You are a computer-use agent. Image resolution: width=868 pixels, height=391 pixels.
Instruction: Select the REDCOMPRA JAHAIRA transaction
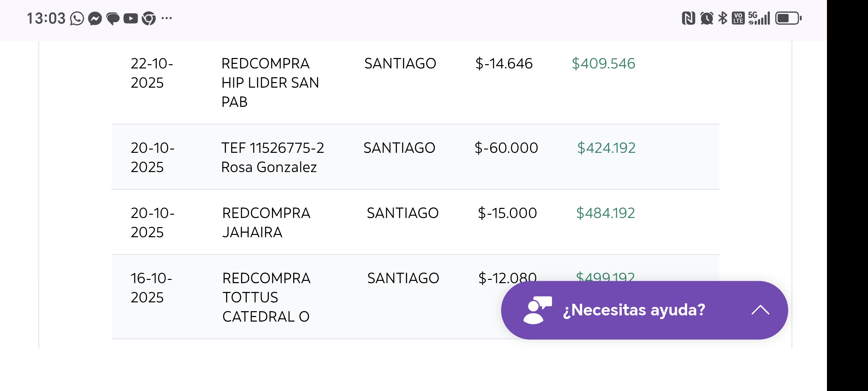pyautogui.click(x=266, y=223)
